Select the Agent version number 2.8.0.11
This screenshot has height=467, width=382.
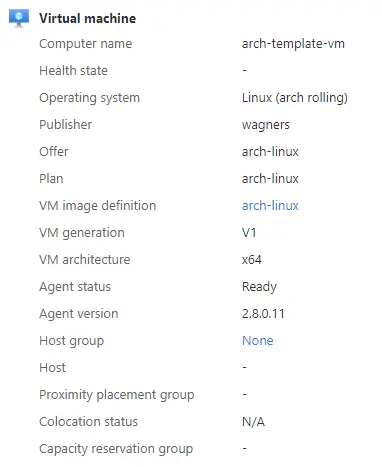coord(263,313)
